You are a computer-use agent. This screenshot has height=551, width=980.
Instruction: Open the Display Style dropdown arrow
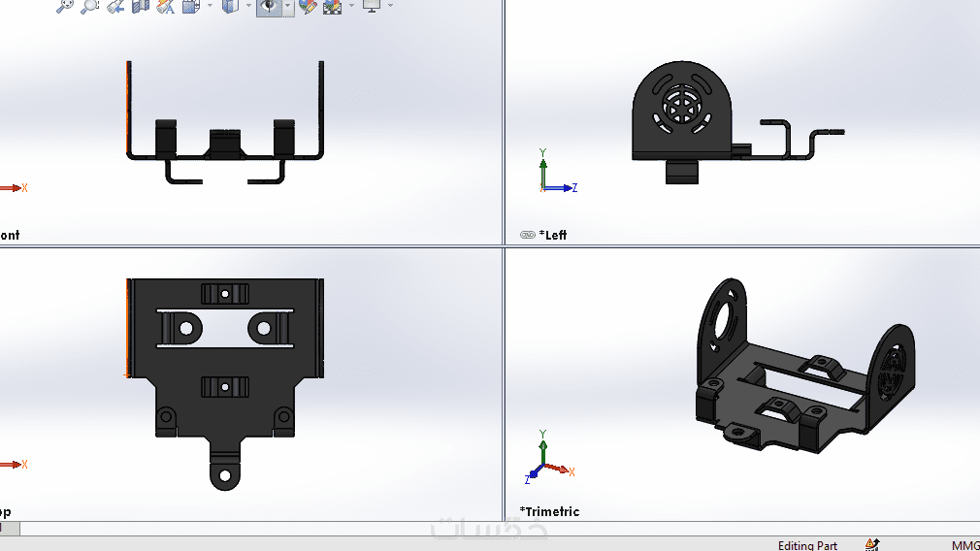248,6
